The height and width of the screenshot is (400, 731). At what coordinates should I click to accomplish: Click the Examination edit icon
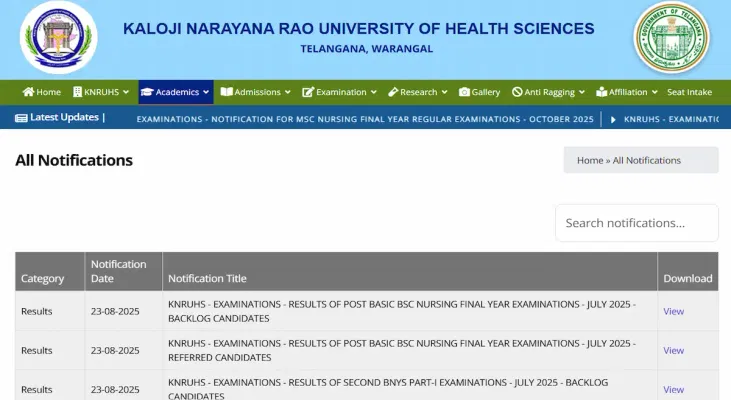coord(308,92)
